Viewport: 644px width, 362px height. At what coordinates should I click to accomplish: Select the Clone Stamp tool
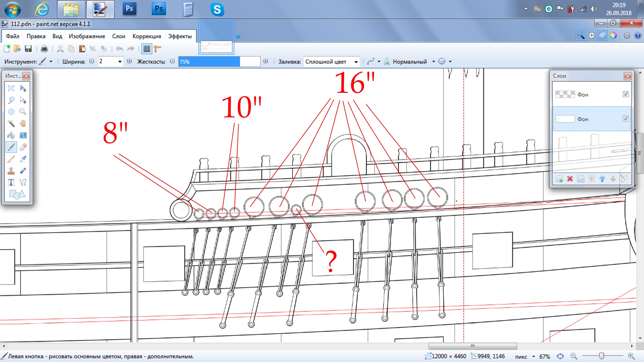point(11,170)
